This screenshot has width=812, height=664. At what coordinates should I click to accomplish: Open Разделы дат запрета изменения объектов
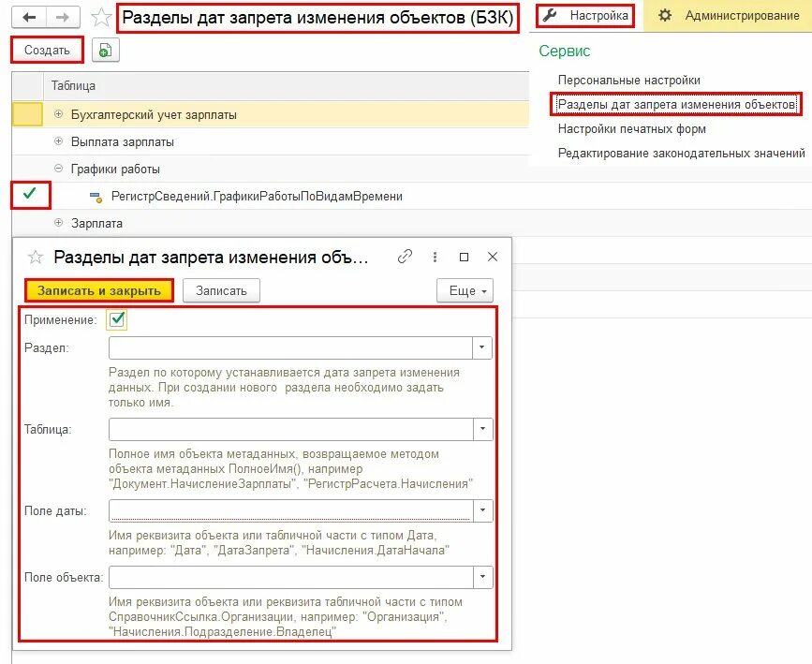[676, 105]
